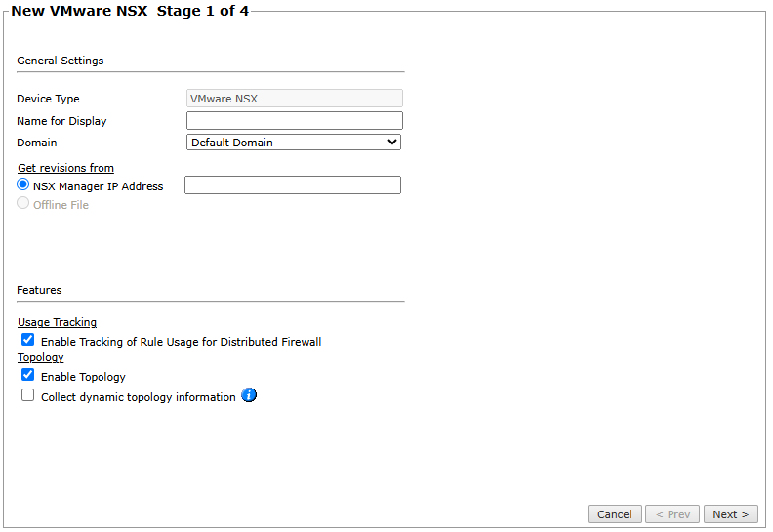The width and height of the screenshot is (773, 532).
Task: Select the NSX Manager IP Address radio button
Action: pos(22,184)
